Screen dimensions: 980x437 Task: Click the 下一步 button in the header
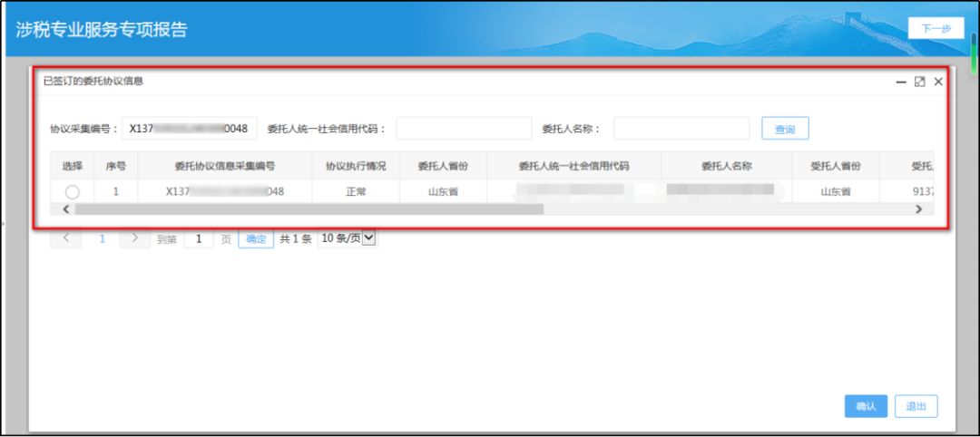pyautogui.click(x=936, y=29)
